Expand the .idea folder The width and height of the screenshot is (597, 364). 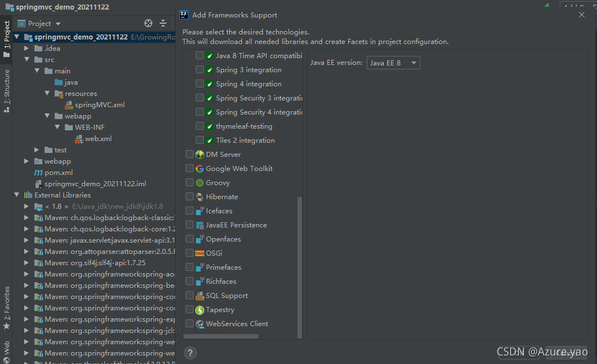coord(27,49)
